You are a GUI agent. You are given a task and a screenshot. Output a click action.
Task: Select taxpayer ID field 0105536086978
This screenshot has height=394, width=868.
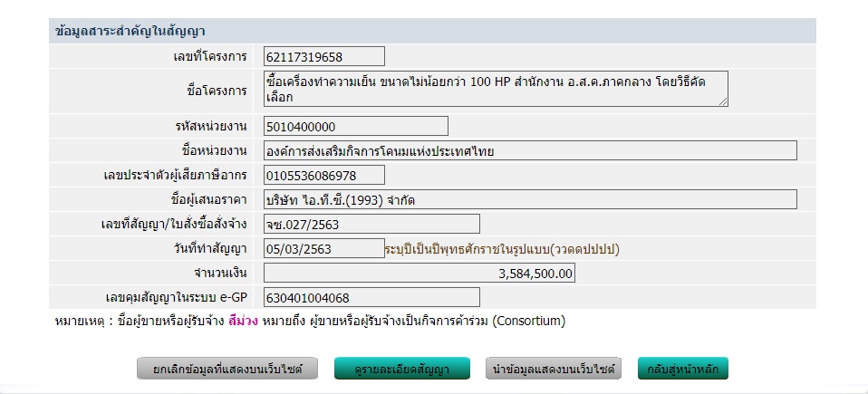click(323, 176)
